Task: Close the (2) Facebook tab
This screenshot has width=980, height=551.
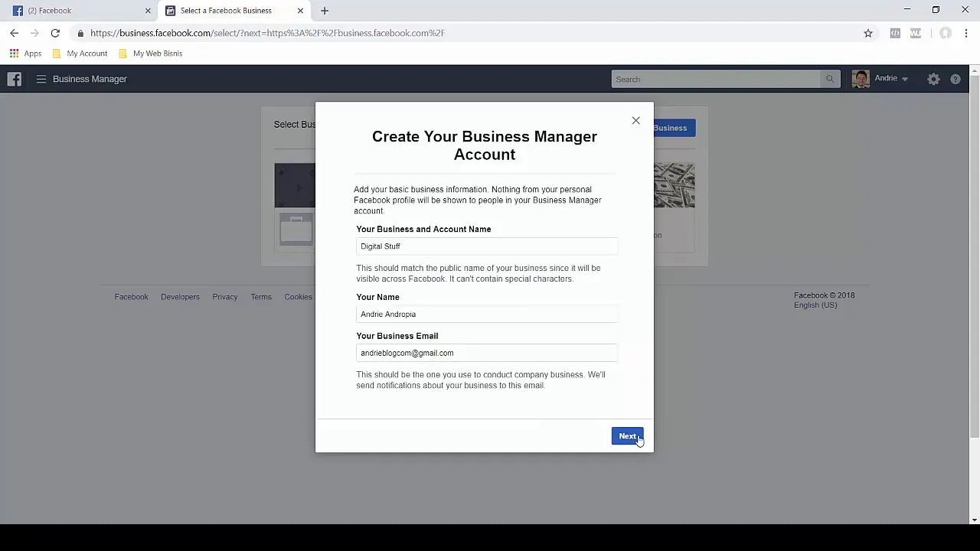Action: pyautogui.click(x=148, y=11)
